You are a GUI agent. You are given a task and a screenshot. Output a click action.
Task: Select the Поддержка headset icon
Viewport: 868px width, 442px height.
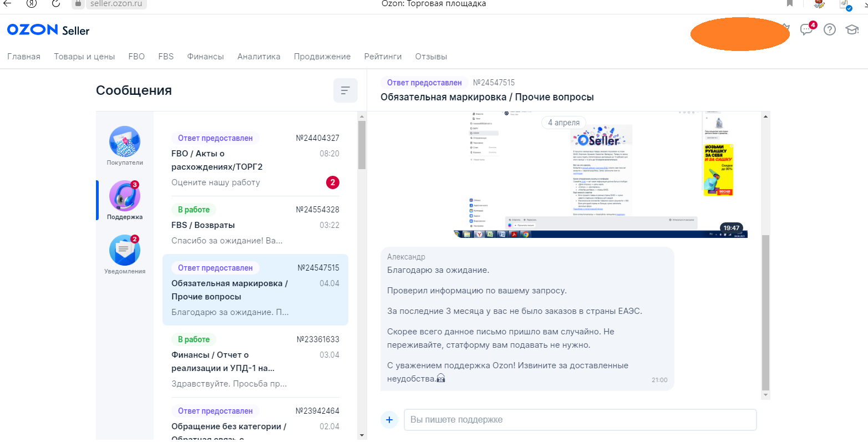coord(125,196)
